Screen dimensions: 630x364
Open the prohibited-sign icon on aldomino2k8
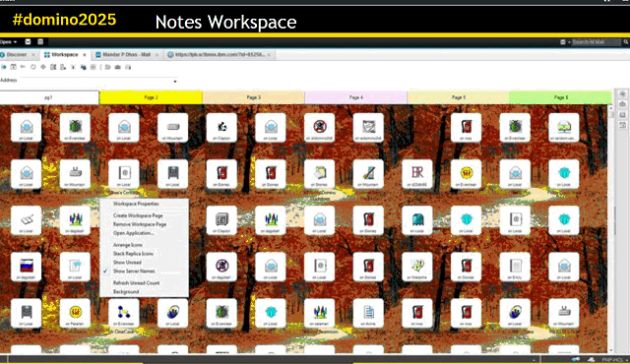point(319,128)
